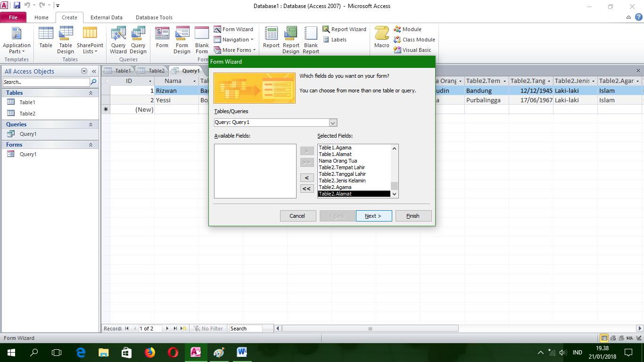Create a Blank Form
The height and width of the screenshot is (362, 644).
pyautogui.click(x=201, y=40)
